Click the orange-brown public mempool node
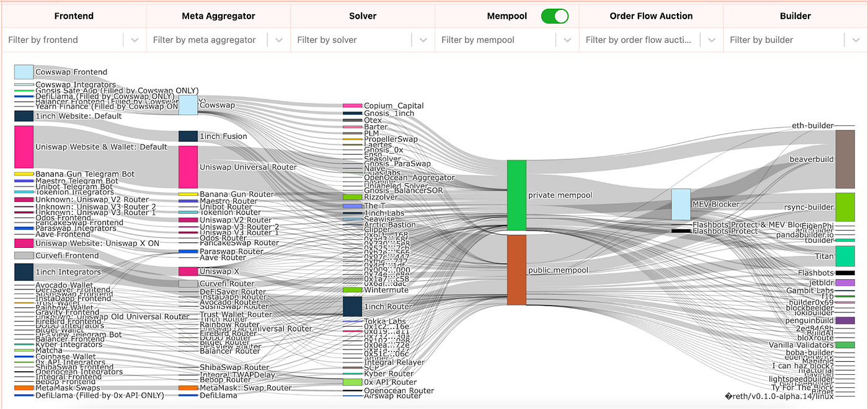 click(516, 270)
